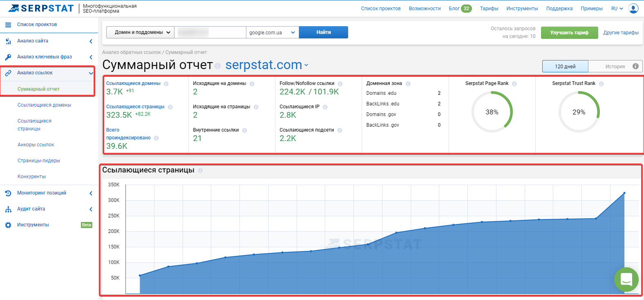The width and height of the screenshot is (644, 300).
Task: Open Ссылающиеся страницы sidebar item
Action: click(34, 125)
